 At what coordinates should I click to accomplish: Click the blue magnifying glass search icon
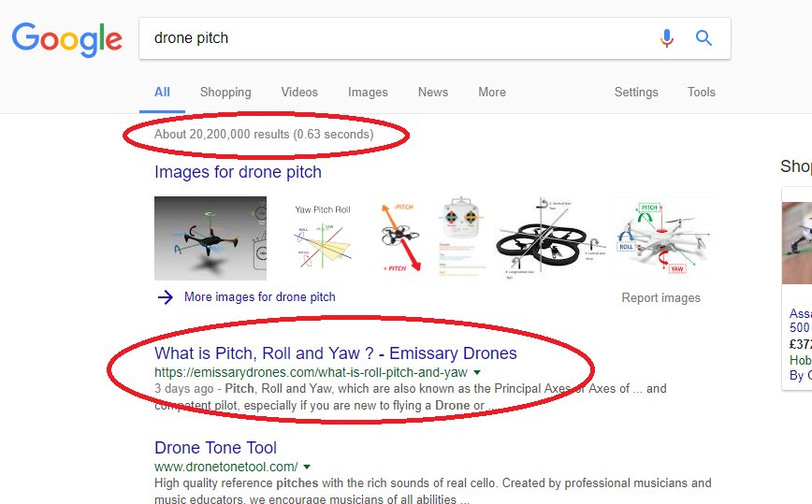click(703, 37)
